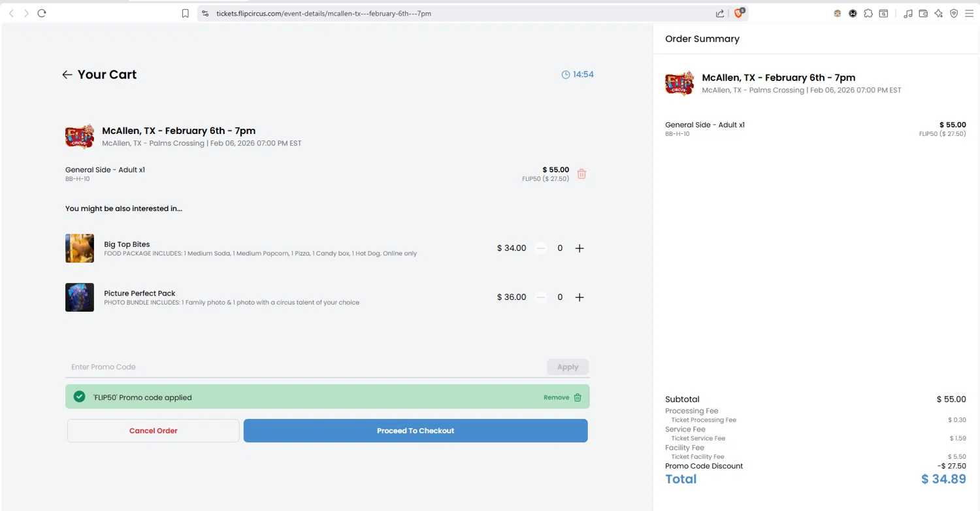Click the $0.30 Ticket Processing Fee amount
The image size is (980, 511).
[957, 420]
